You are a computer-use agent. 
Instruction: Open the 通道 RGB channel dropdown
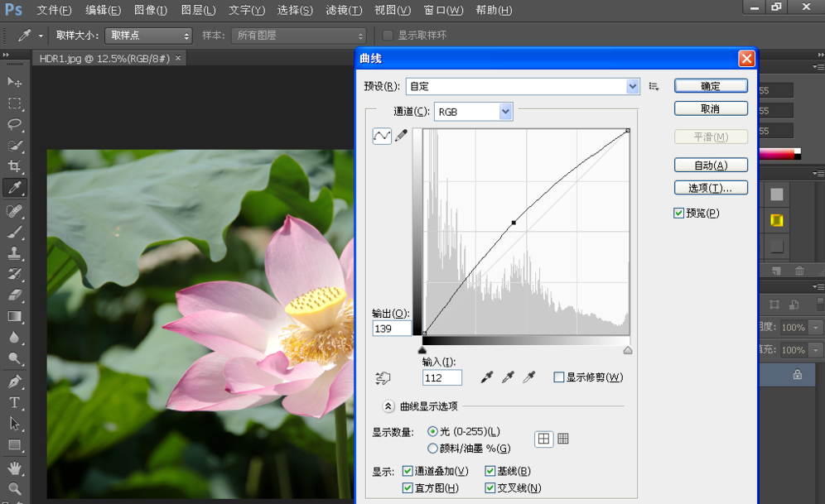click(505, 112)
